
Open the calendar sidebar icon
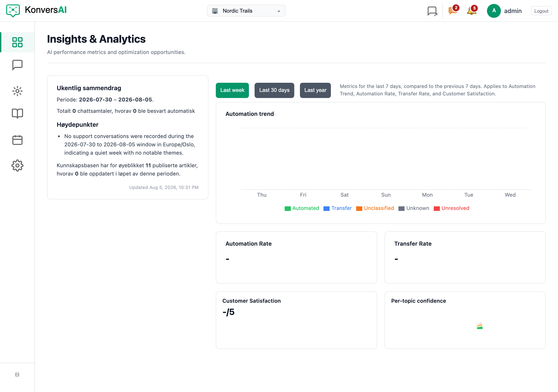click(x=17, y=140)
